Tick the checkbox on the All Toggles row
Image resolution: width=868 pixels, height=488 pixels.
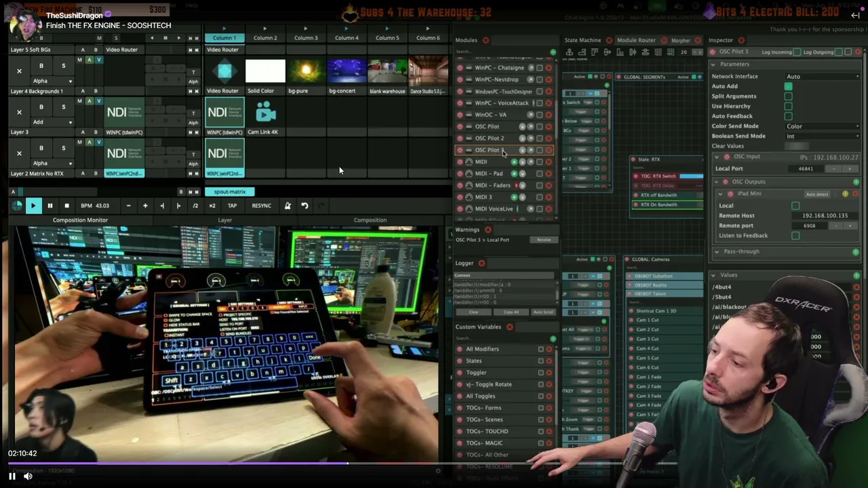[540, 396]
